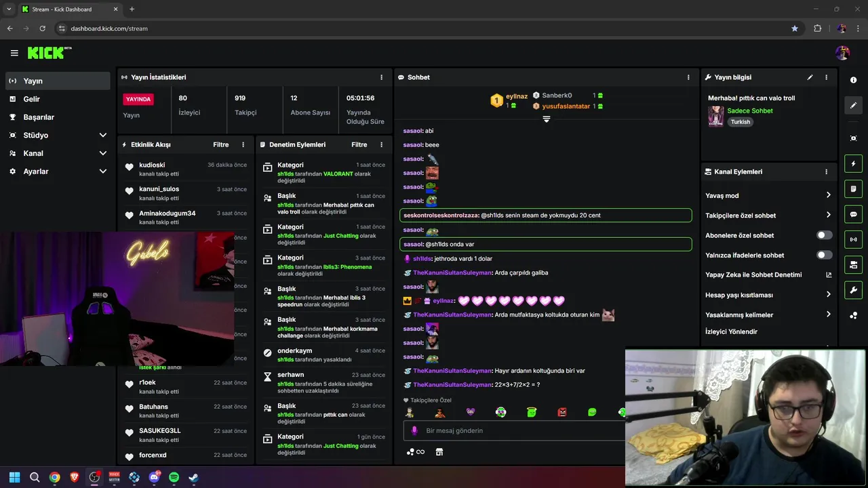Open Yayın bilgisi panel options menu
This screenshot has height=488, width=868.
pyautogui.click(x=826, y=77)
